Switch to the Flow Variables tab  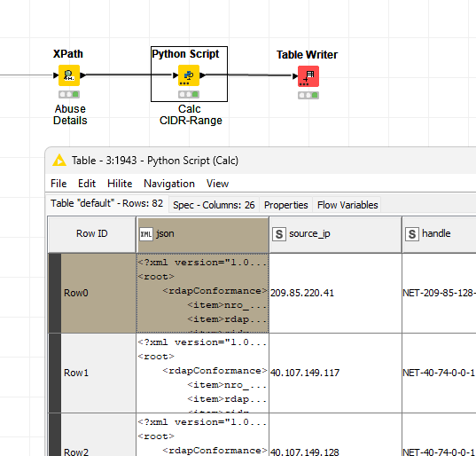pos(347,205)
